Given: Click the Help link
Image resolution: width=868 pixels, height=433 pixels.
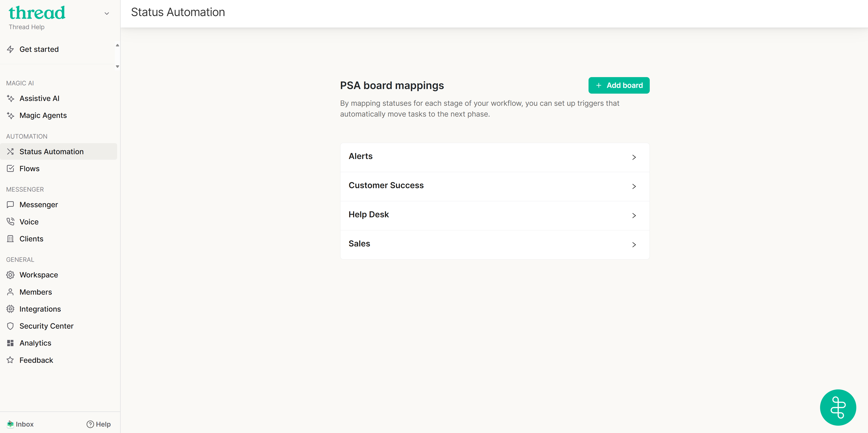Looking at the screenshot, I should point(98,424).
